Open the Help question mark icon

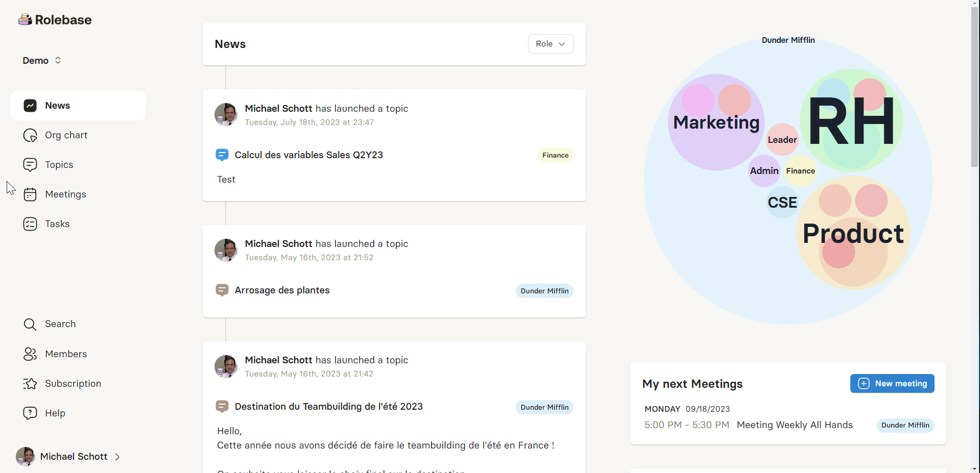[x=30, y=413]
